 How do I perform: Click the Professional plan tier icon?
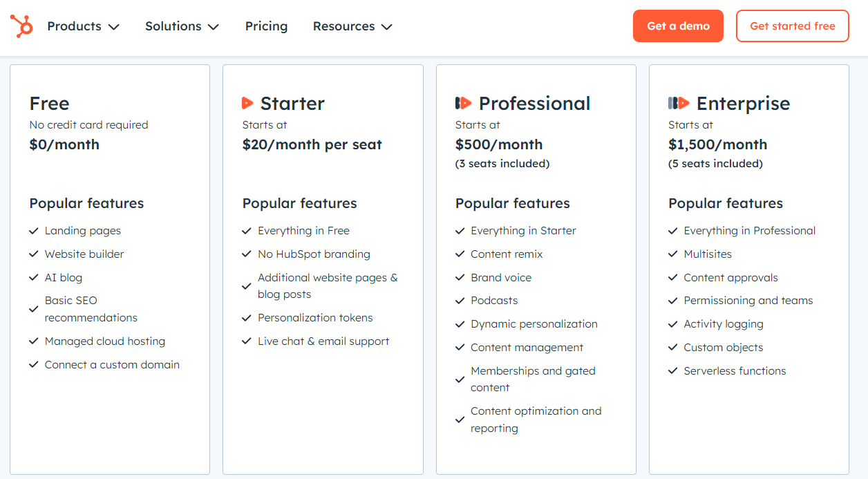pyautogui.click(x=462, y=102)
